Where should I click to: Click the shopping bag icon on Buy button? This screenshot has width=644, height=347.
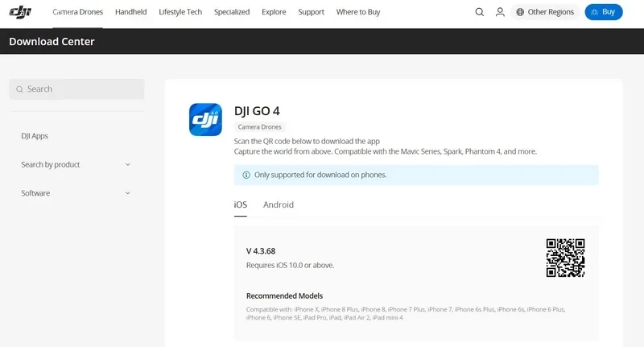(594, 12)
